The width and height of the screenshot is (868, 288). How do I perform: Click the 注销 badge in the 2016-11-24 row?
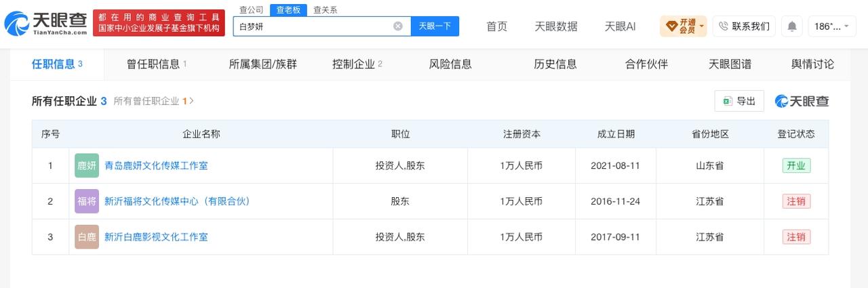(796, 201)
